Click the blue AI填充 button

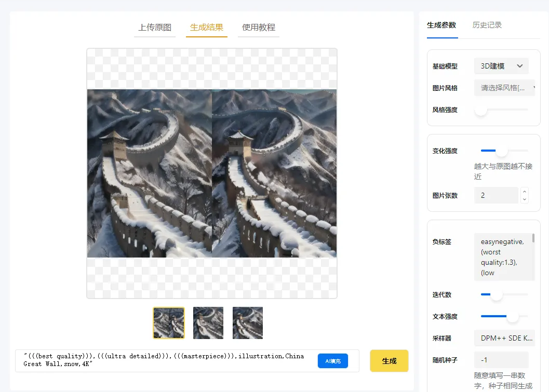(x=333, y=361)
